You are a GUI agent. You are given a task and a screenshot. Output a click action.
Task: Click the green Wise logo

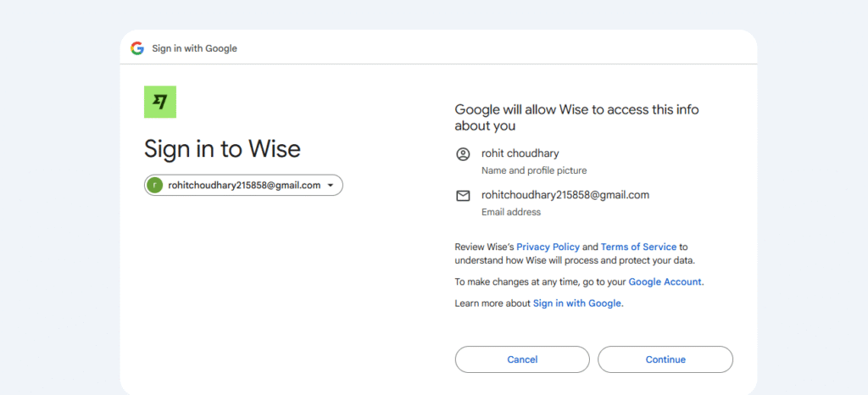tap(160, 103)
